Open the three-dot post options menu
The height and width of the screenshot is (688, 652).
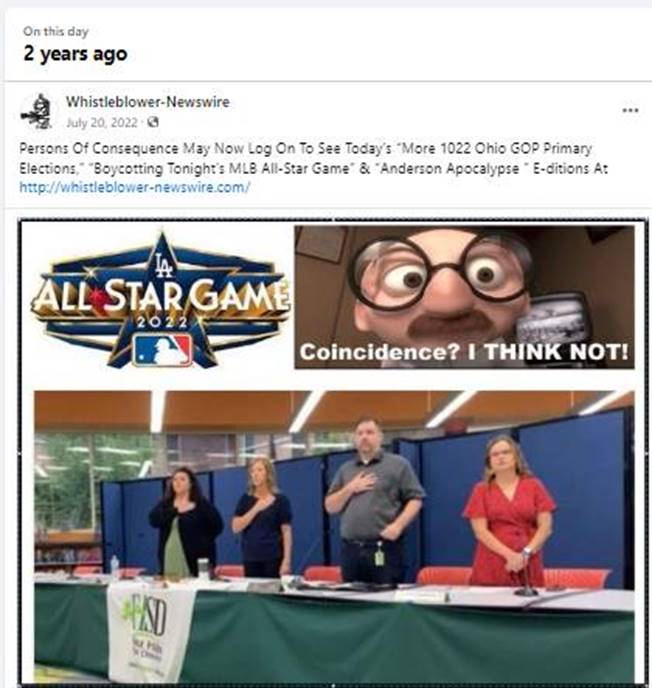point(630,110)
